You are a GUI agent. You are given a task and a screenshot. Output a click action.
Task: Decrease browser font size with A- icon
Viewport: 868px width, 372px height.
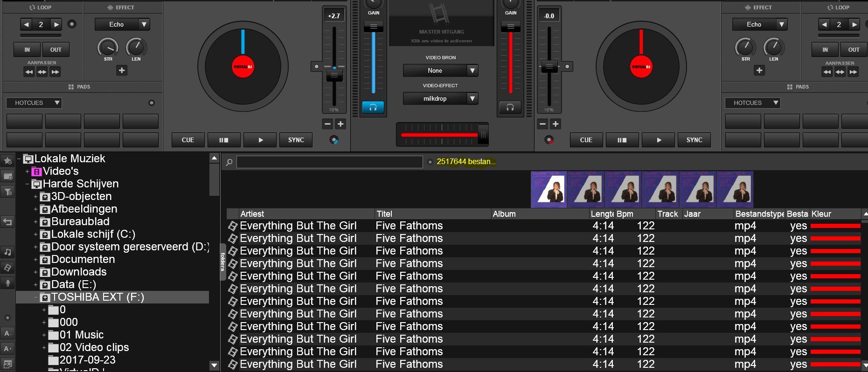7,333
